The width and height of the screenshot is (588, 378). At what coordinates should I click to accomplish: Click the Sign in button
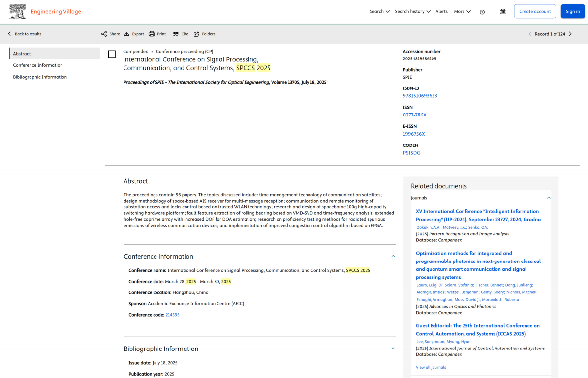(573, 11)
